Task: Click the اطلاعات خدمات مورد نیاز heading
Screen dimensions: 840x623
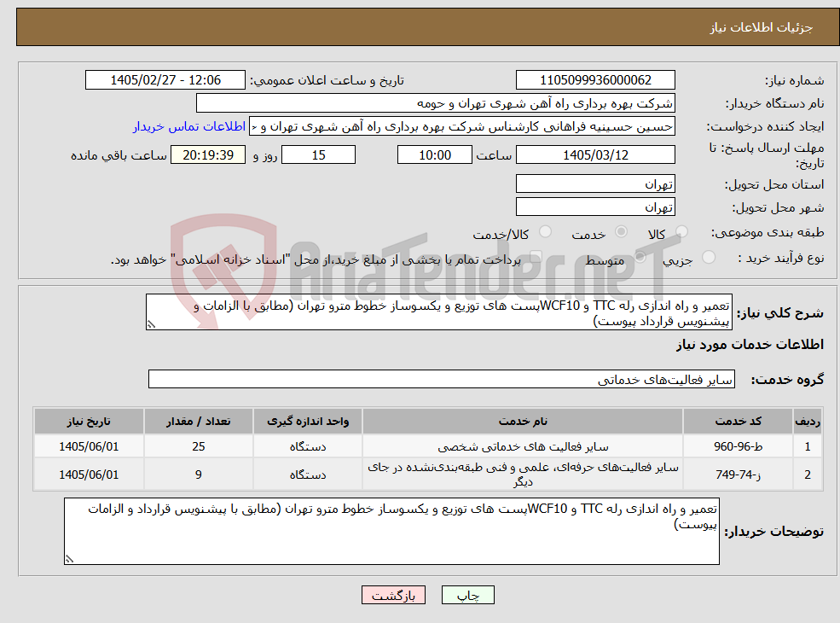Action: [750, 344]
